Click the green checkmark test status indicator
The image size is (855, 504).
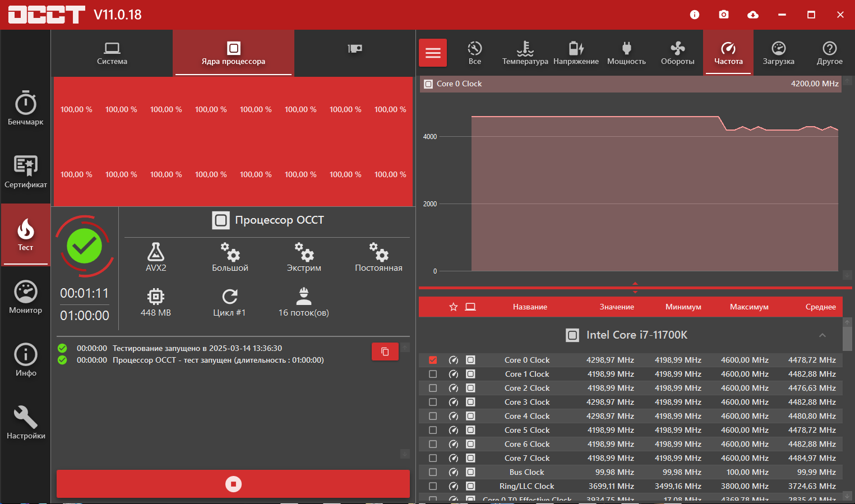[85, 246]
